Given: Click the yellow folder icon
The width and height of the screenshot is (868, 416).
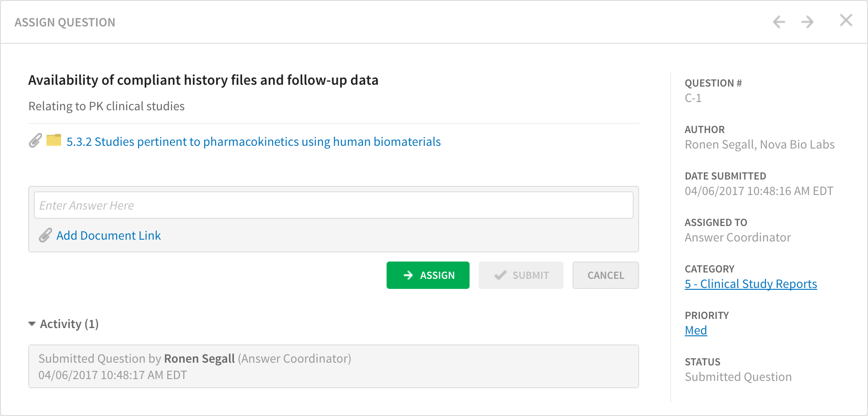Looking at the screenshot, I should [x=54, y=140].
